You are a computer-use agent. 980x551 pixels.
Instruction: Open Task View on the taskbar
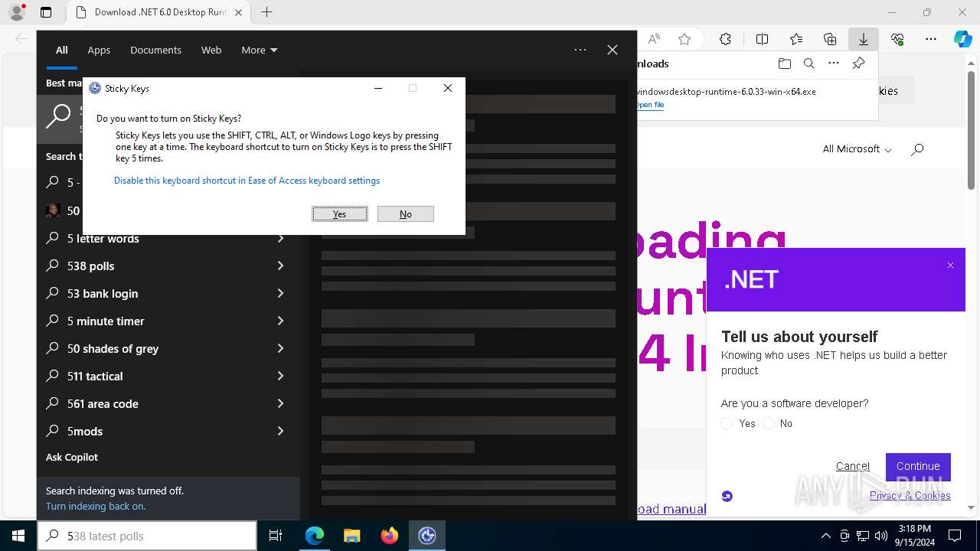[x=276, y=536]
